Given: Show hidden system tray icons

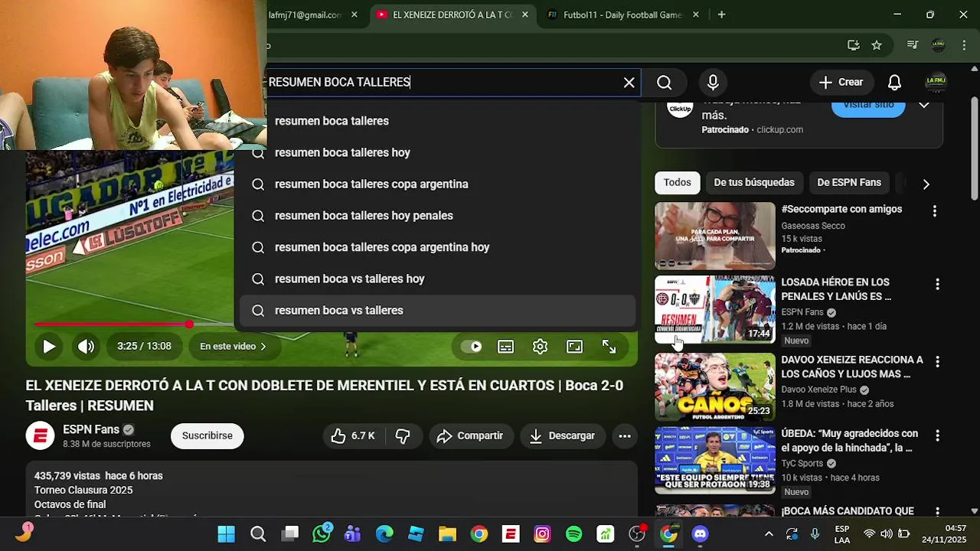Looking at the screenshot, I should coord(769,534).
